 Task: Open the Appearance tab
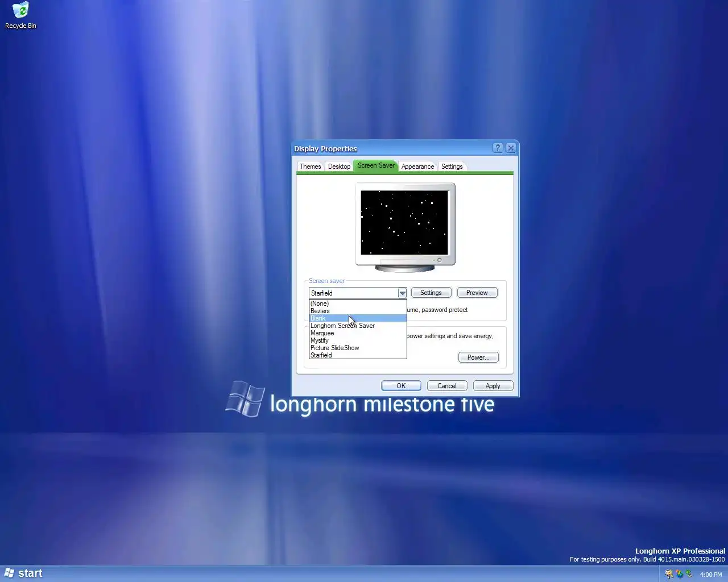click(x=417, y=167)
